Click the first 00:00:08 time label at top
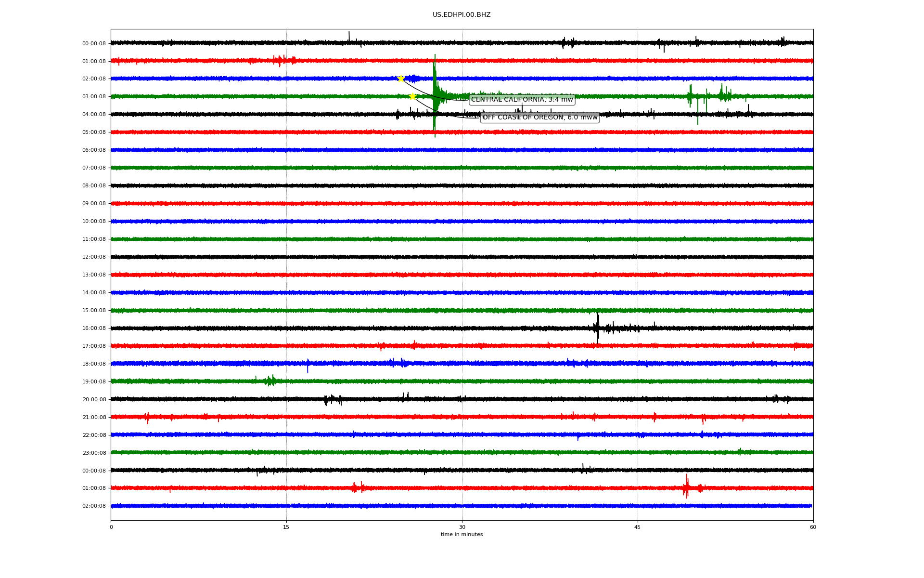 (x=94, y=43)
